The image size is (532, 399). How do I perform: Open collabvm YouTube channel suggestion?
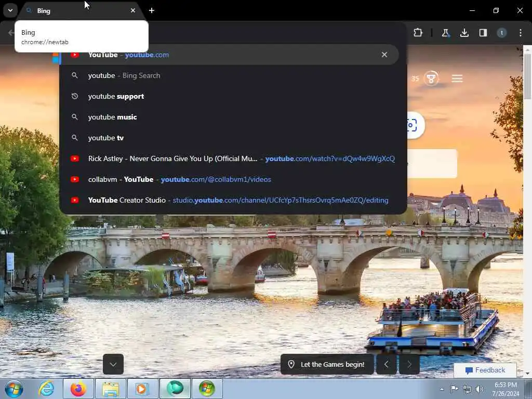229,179
